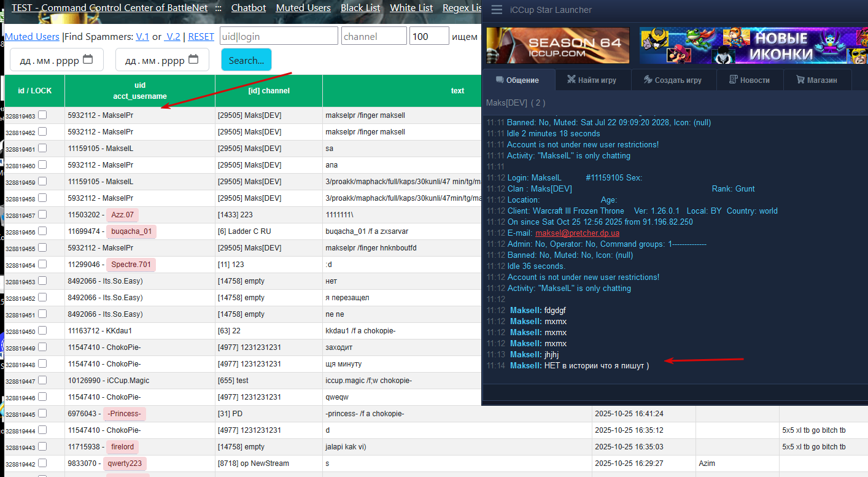
Task: Open the calendar picker in the first date field
Action: [88, 60]
